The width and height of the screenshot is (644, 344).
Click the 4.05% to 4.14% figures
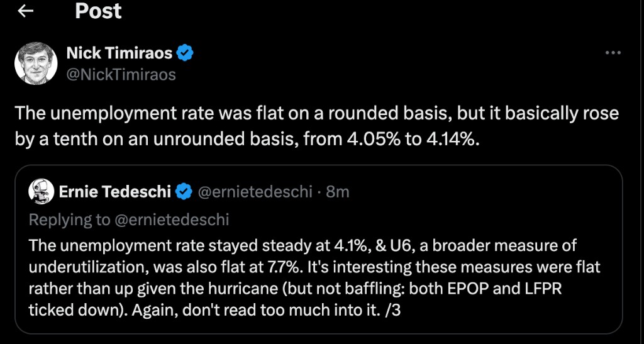(x=413, y=139)
